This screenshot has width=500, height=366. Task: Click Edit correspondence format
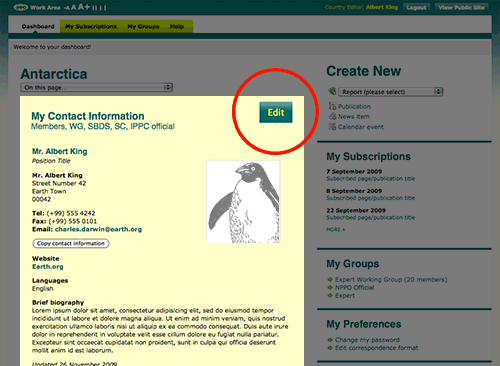[x=376, y=348]
